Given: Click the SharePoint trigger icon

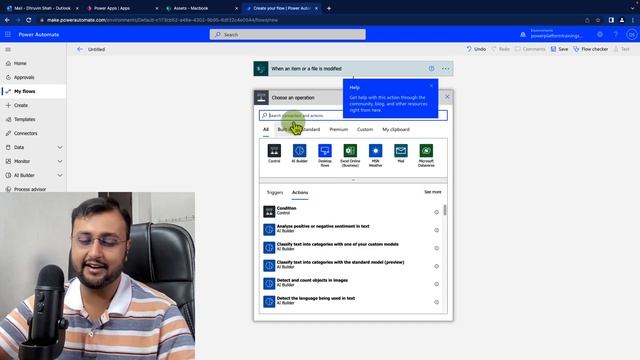Looking at the screenshot, I should tap(261, 69).
